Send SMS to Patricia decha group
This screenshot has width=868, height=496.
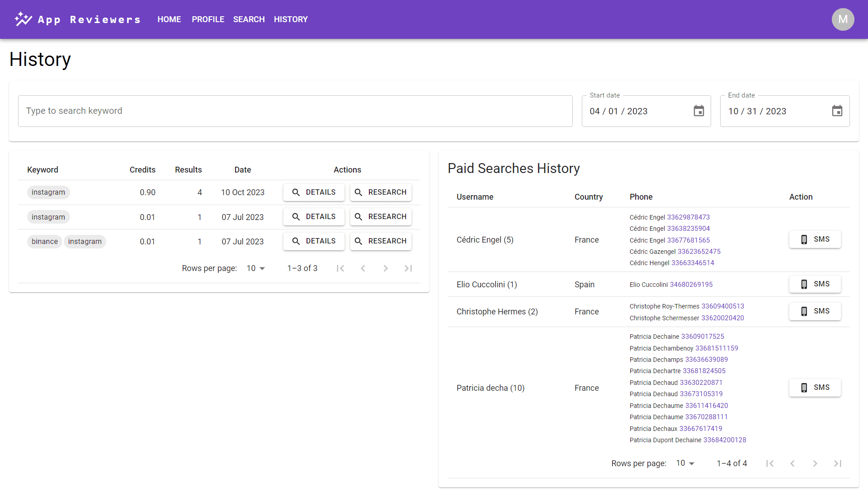(x=815, y=388)
